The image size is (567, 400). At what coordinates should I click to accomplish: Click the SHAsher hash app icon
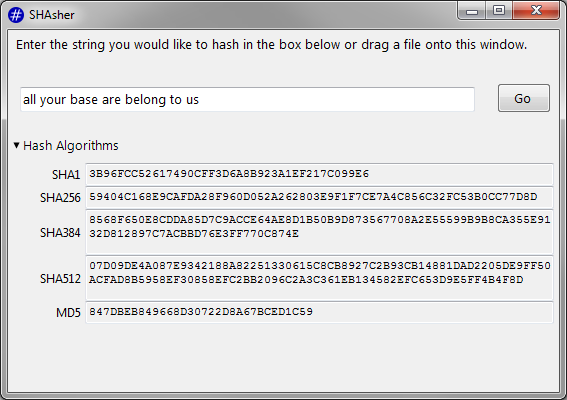(x=16, y=15)
